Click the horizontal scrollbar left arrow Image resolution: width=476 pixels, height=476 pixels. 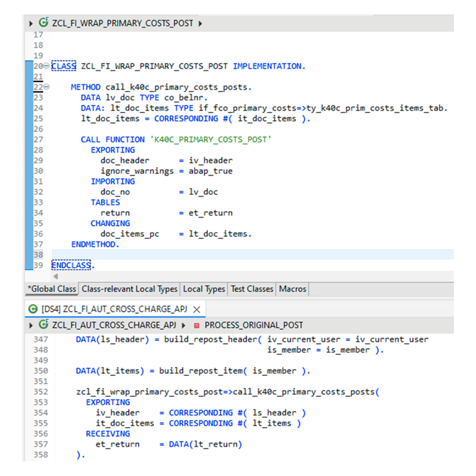[x=56, y=276]
